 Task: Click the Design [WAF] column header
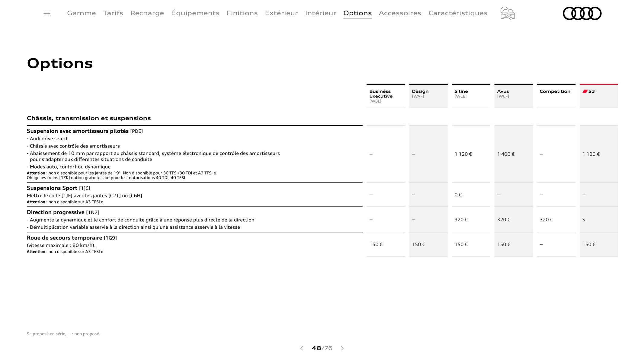(x=428, y=96)
